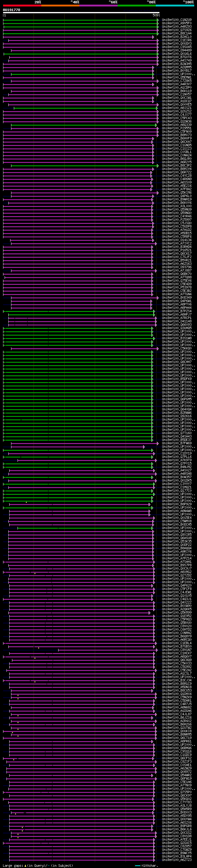Select the UniRef100_Q5KIM6 label
This screenshot has width=197, height=868.
177,193
